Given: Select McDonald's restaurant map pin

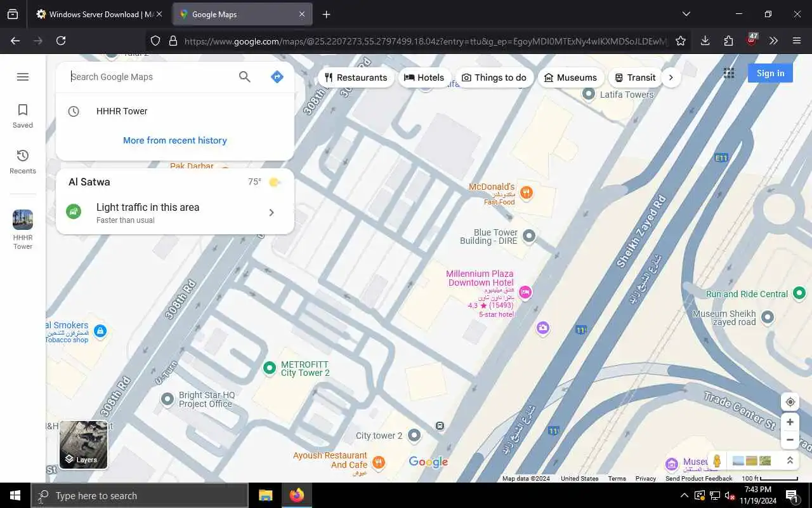Looking at the screenshot, I should 526,192.
